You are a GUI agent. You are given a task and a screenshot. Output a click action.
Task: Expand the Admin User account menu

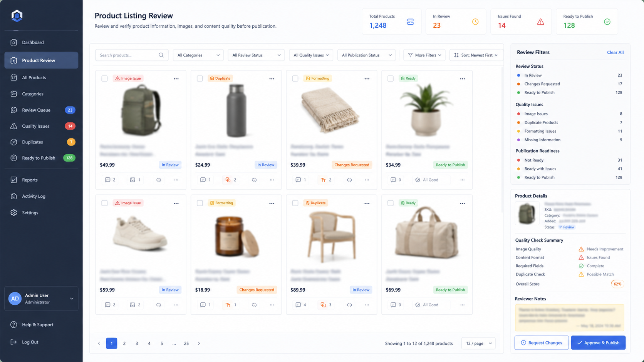tap(41, 299)
